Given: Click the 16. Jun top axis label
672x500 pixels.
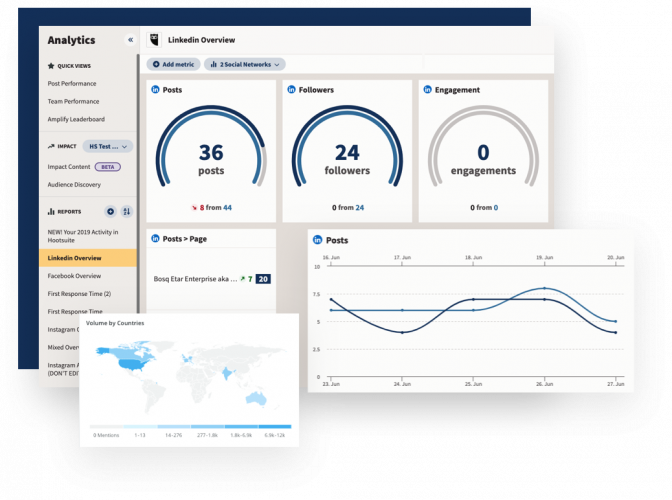Looking at the screenshot, I should (x=331, y=257).
